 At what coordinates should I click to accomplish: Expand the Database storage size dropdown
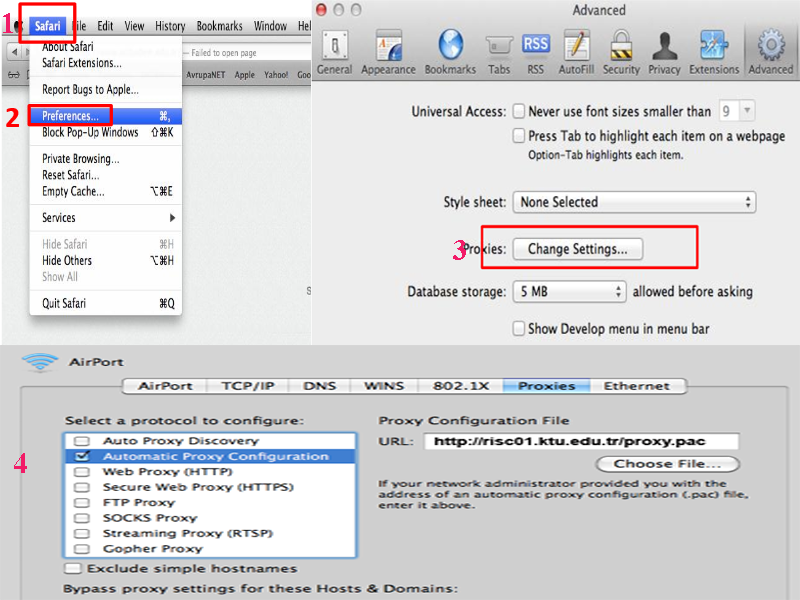tap(569, 292)
